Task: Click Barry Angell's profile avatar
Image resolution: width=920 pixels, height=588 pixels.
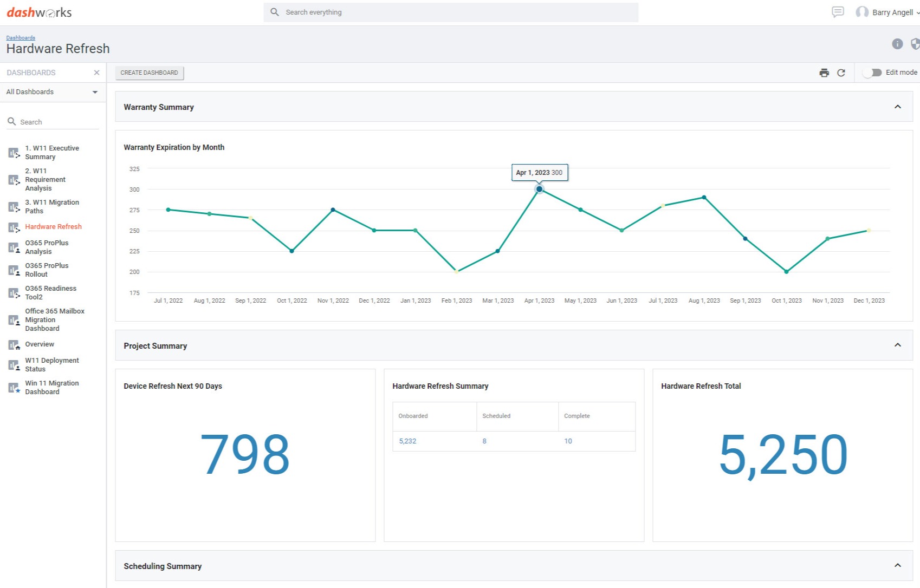Action: click(863, 12)
